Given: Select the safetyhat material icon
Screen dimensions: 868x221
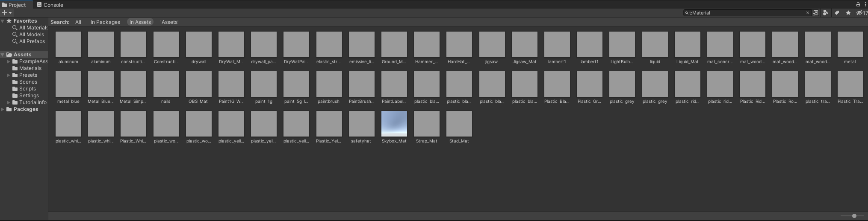Looking at the screenshot, I should click(x=362, y=124).
